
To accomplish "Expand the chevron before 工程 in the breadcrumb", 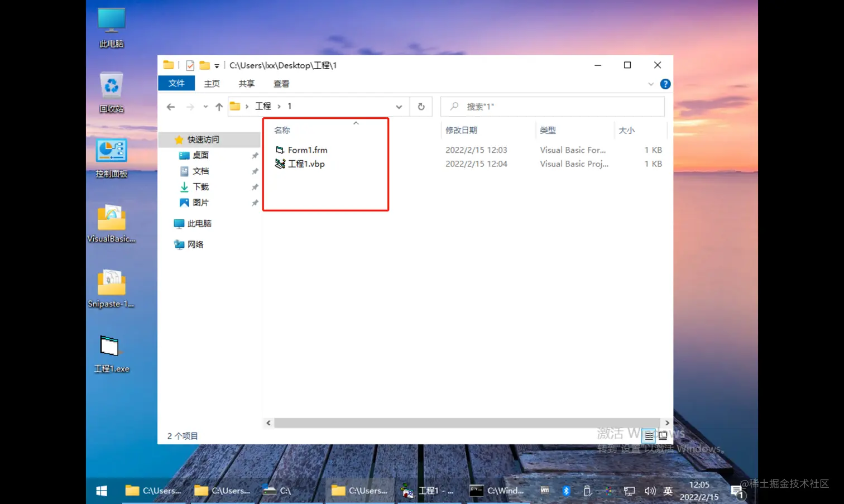I will pyautogui.click(x=247, y=107).
